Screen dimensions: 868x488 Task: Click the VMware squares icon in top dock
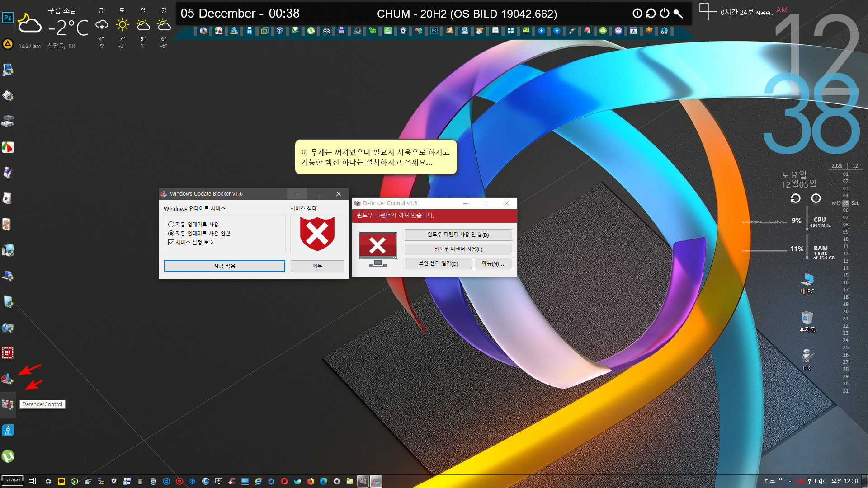coord(264,31)
